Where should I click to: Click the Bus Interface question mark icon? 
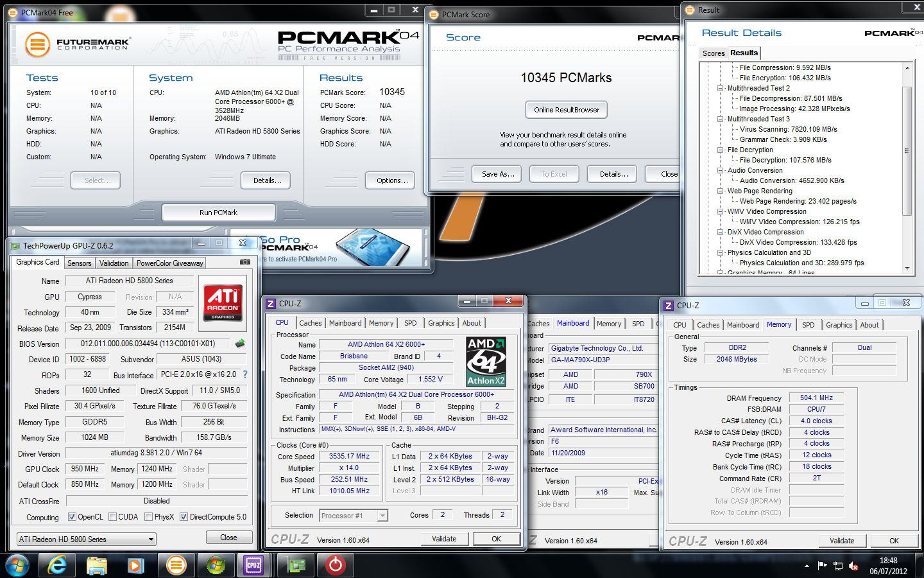(244, 374)
